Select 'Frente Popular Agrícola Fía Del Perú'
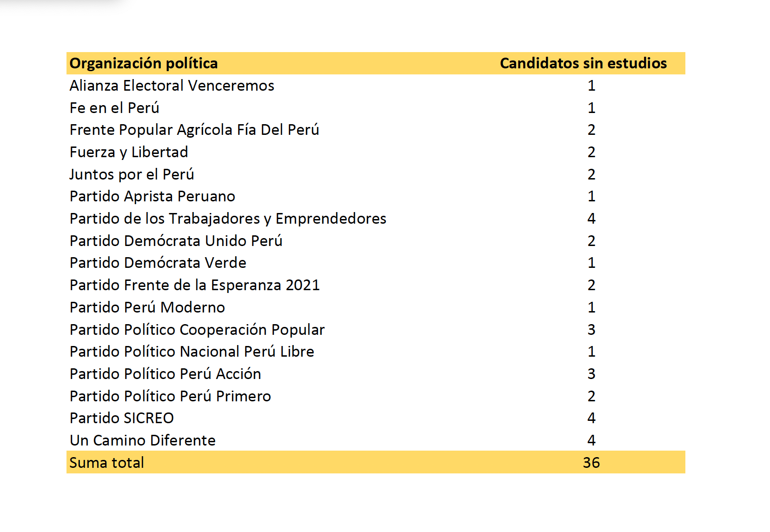The image size is (770, 532). [194, 130]
